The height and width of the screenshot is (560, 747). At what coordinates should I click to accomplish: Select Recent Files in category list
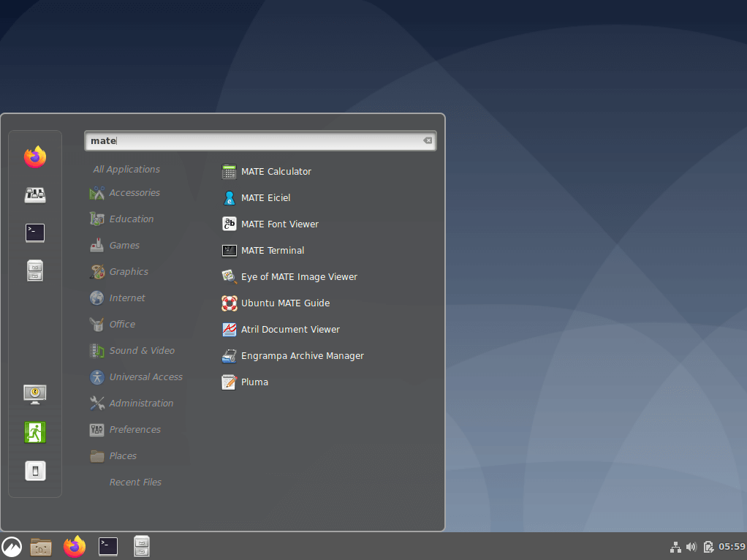tap(135, 483)
